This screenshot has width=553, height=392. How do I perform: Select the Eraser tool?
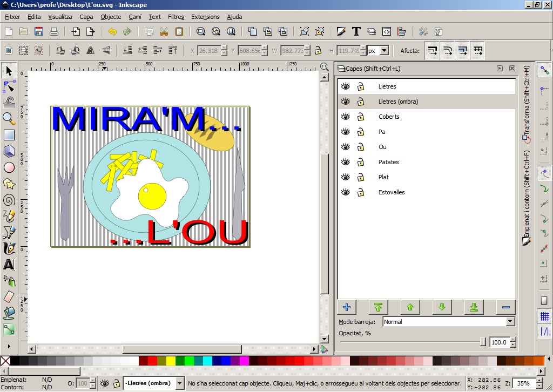point(9,297)
